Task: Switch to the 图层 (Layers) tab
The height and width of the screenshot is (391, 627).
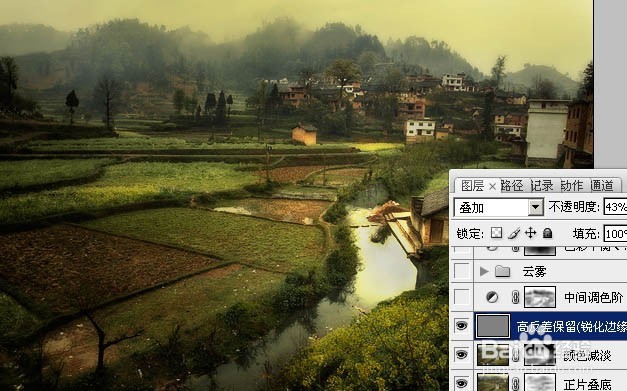Action: click(472, 186)
